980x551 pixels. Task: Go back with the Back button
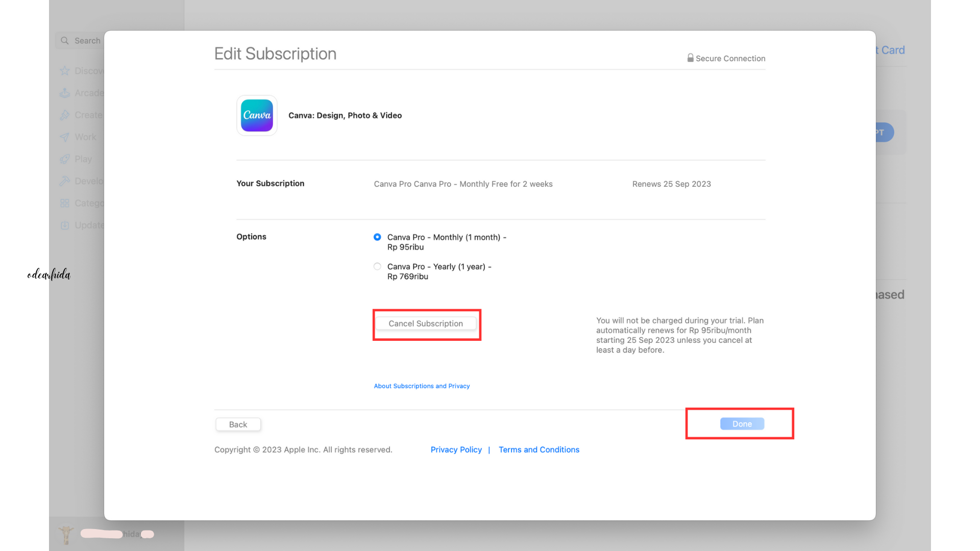point(238,424)
